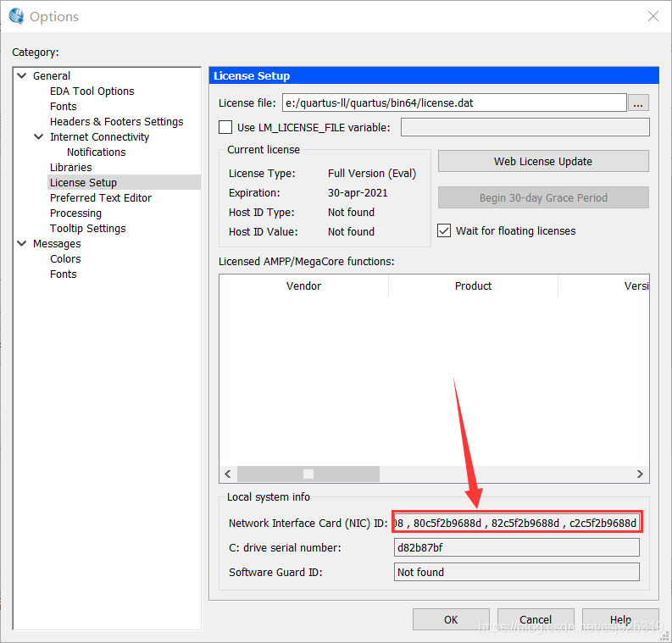Collapse the General category
The image size is (672, 643).
(x=22, y=76)
